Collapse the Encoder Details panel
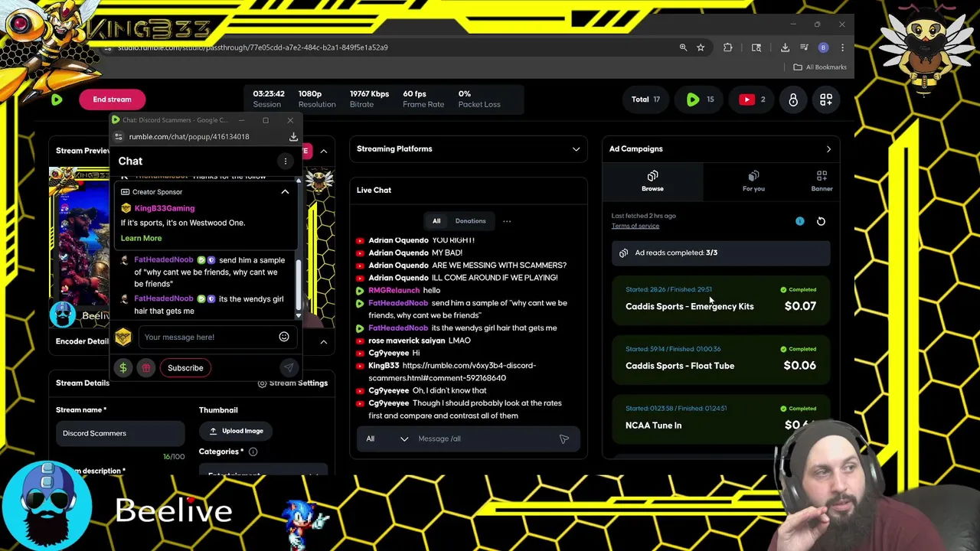The width and height of the screenshot is (980, 551). (x=324, y=341)
